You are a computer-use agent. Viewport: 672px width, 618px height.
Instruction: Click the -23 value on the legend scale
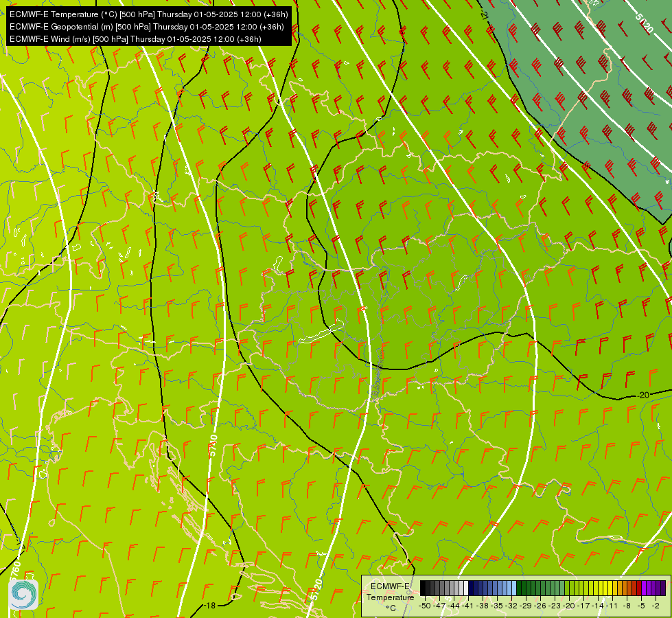click(x=555, y=606)
